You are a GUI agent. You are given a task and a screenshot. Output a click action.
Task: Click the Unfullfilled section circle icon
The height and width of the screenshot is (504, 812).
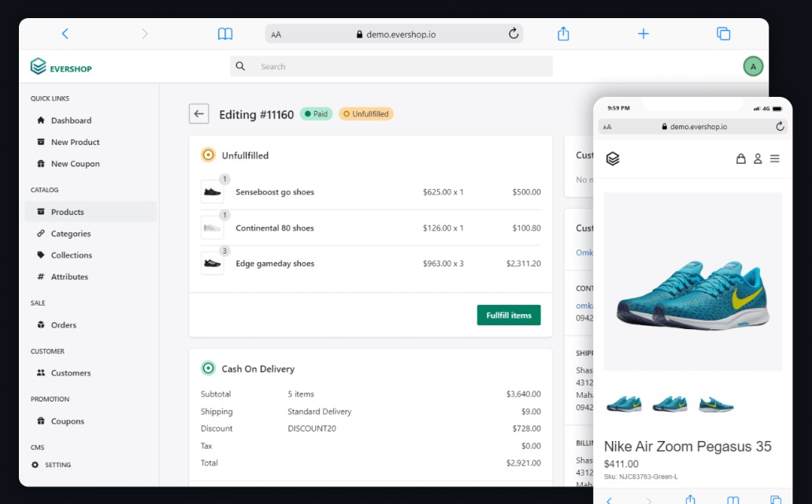[x=208, y=155]
